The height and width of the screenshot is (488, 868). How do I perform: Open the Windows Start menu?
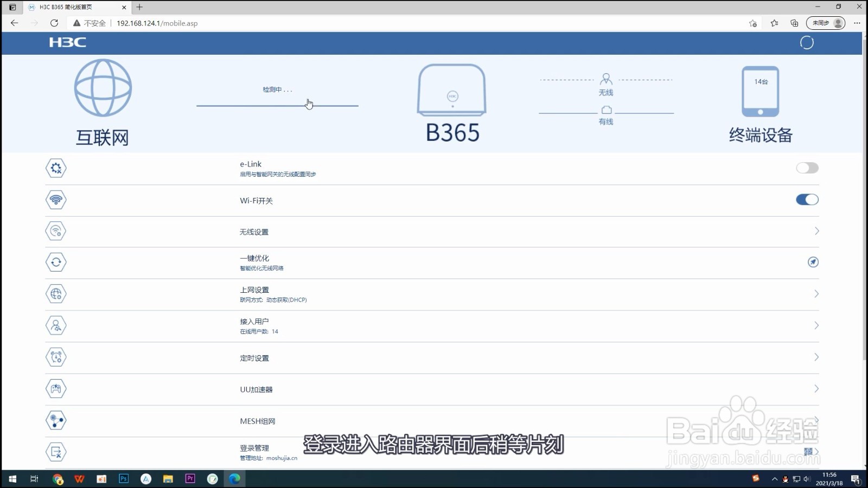pos(12,479)
